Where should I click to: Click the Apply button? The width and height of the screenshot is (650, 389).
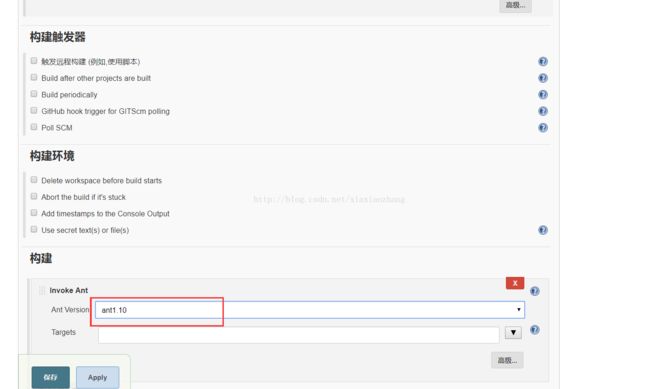pos(97,377)
